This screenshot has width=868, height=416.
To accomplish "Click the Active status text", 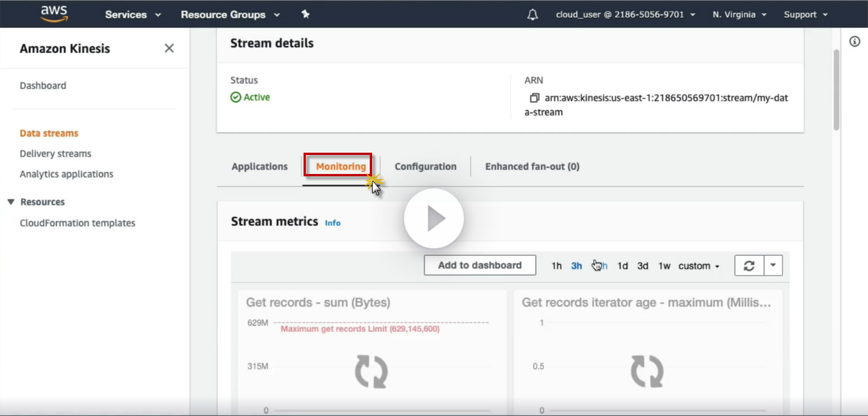I will (256, 97).
